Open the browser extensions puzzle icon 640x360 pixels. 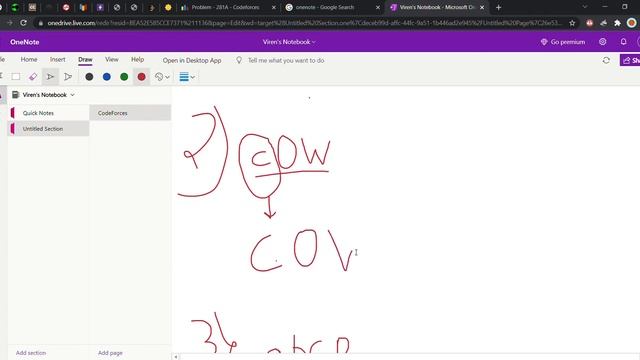coord(617,23)
